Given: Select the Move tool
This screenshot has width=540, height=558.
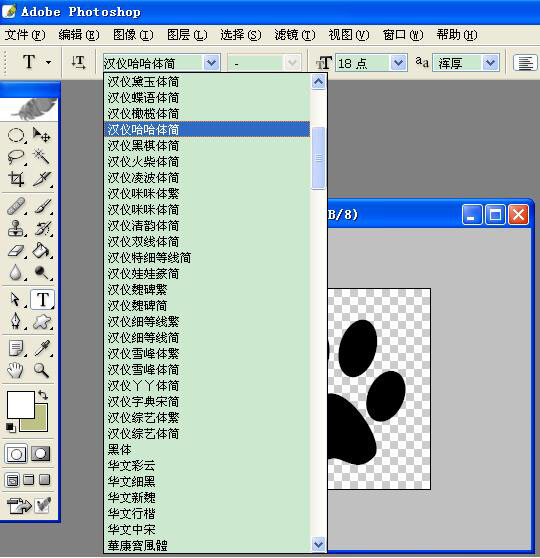Looking at the screenshot, I should pyautogui.click(x=42, y=136).
